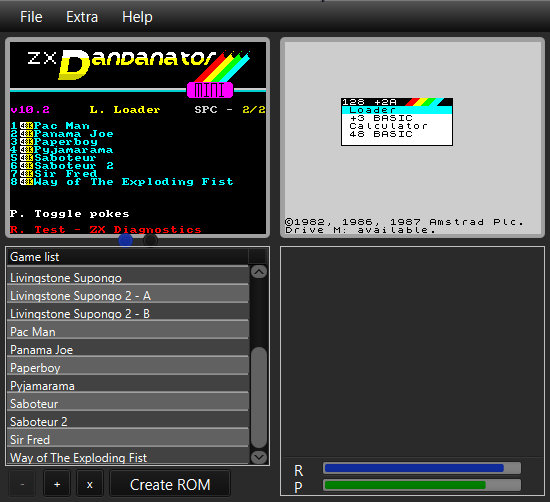Select Panama Joe in game list

pyautogui.click(x=128, y=349)
